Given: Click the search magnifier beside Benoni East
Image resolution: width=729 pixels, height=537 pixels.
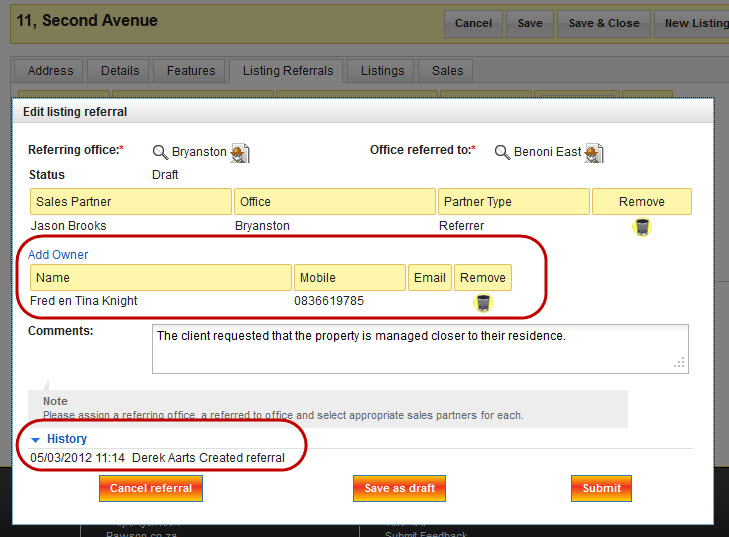Looking at the screenshot, I should click(x=502, y=152).
